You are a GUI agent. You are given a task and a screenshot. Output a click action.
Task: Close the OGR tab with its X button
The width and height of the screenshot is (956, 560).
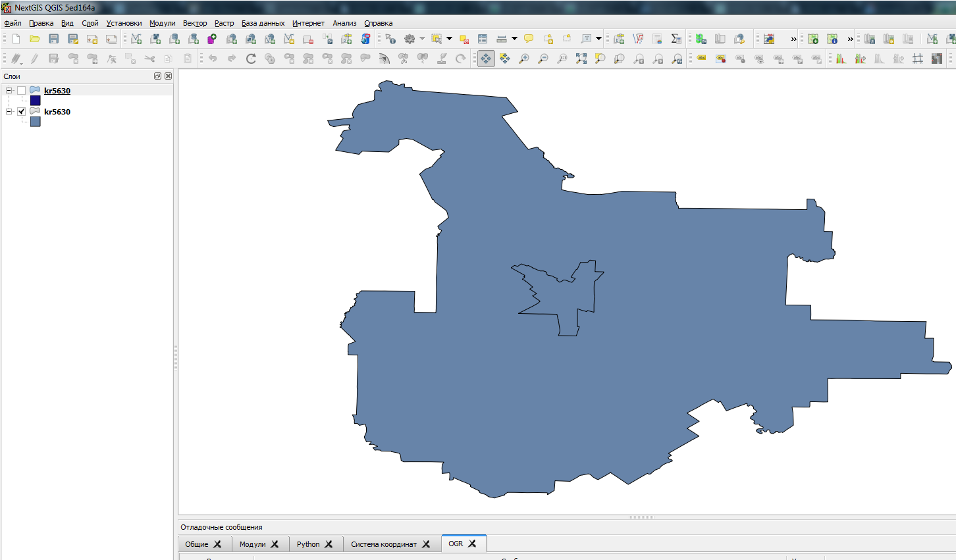(471, 544)
